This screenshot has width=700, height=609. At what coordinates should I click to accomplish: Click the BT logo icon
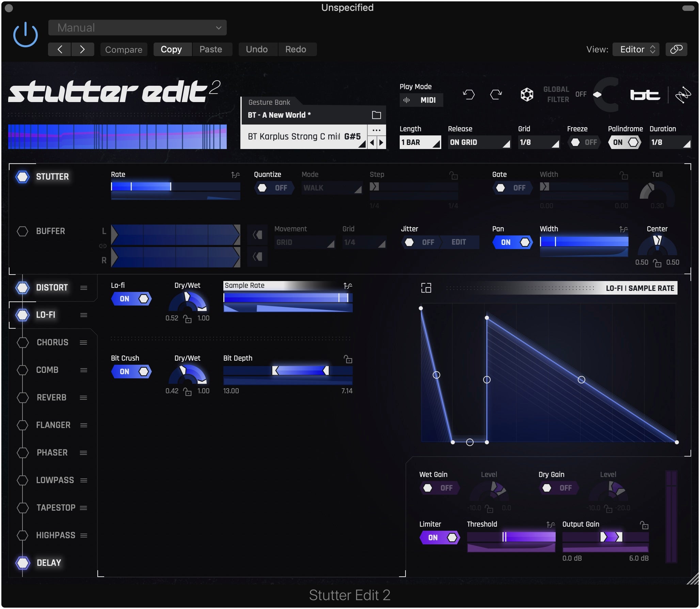coord(645,94)
